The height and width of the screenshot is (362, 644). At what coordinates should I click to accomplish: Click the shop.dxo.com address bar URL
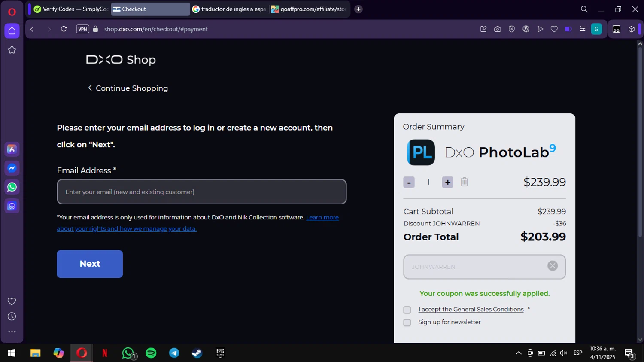[156, 29]
